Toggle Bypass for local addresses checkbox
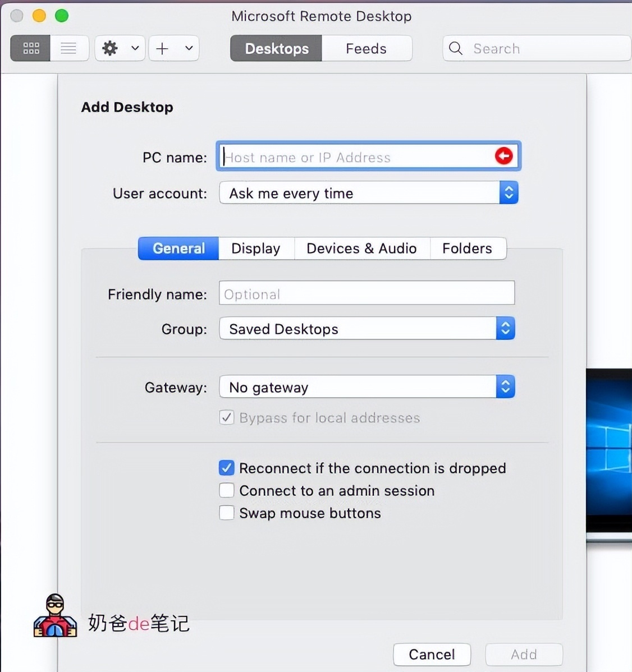632x672 pixels. pos(226,417)
